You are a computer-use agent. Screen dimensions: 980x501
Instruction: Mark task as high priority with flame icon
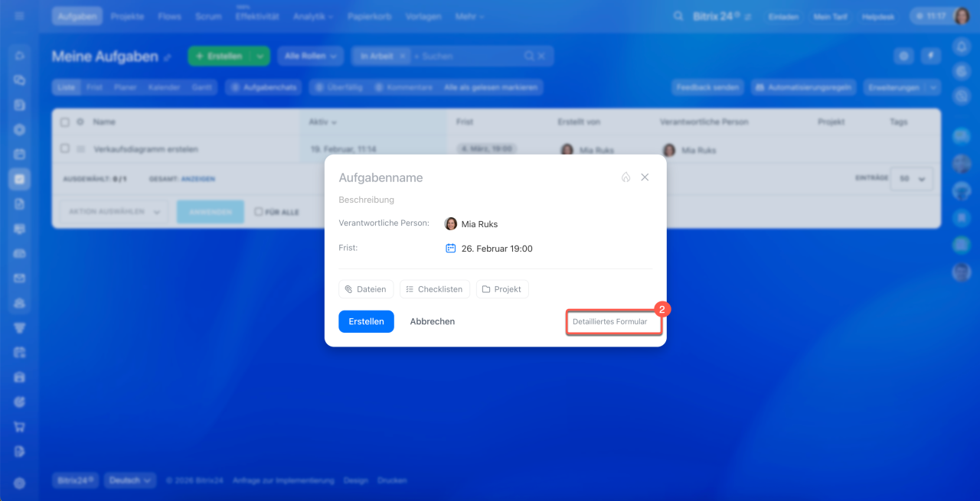(x=626, y=177)
